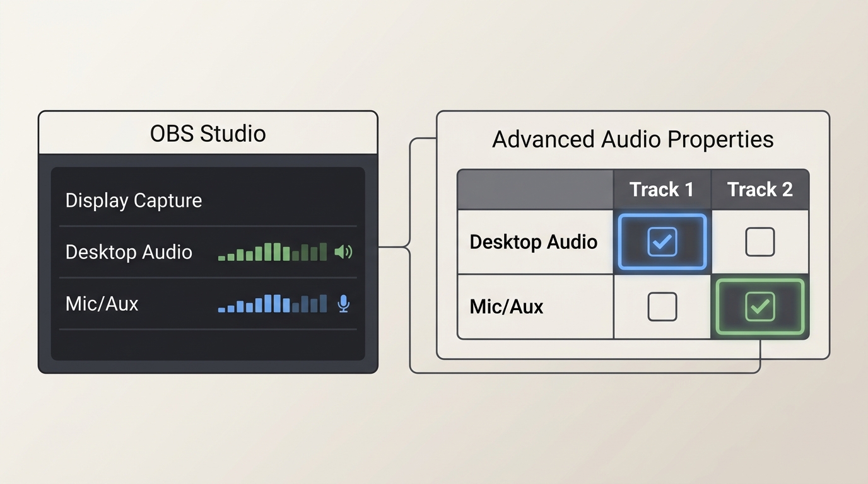Select the Mic/Aux row in OBS Studio
This screenshot has width=868, height=484.
208,304
